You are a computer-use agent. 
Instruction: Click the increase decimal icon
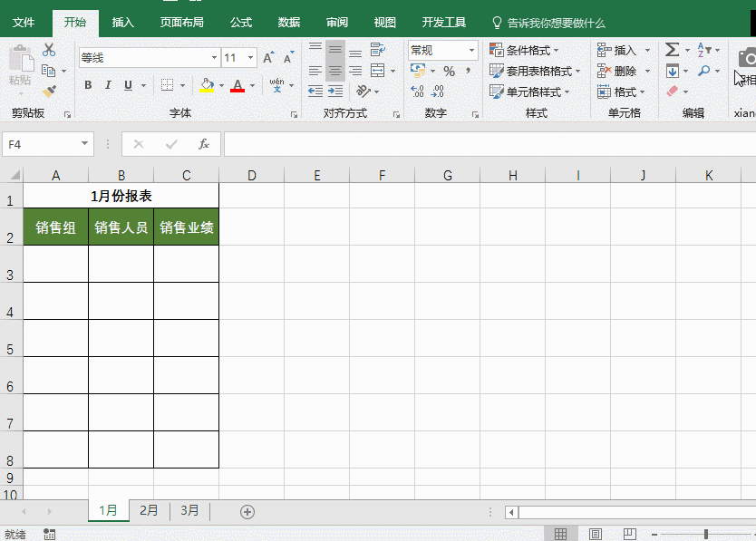pos(415,90)
